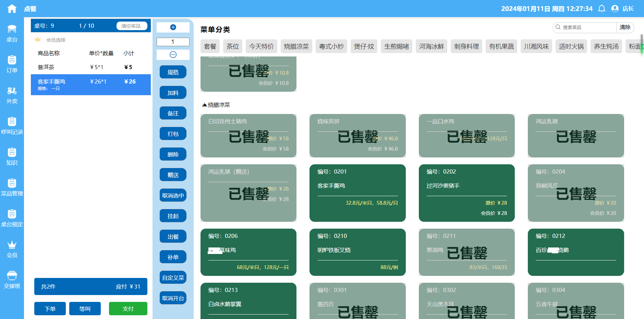Screen dimensions: 644x319
Task: Select the 客家手撕鸡 order row
Action: pos(91,85)
